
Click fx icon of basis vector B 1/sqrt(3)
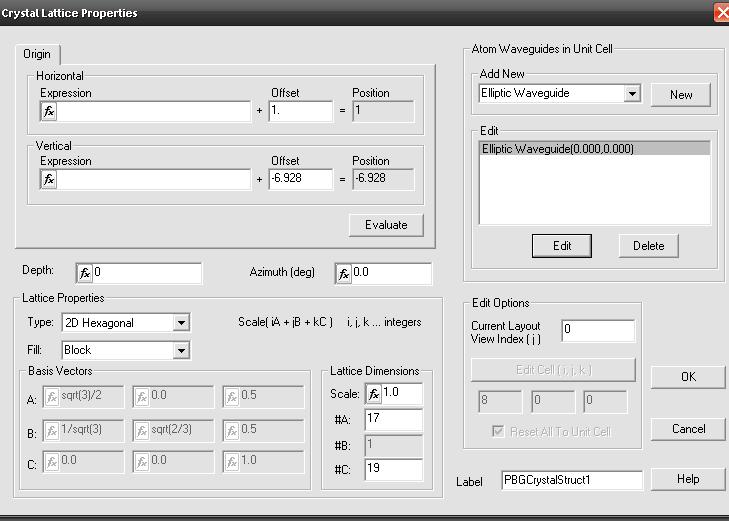click(x=52, y=431)
